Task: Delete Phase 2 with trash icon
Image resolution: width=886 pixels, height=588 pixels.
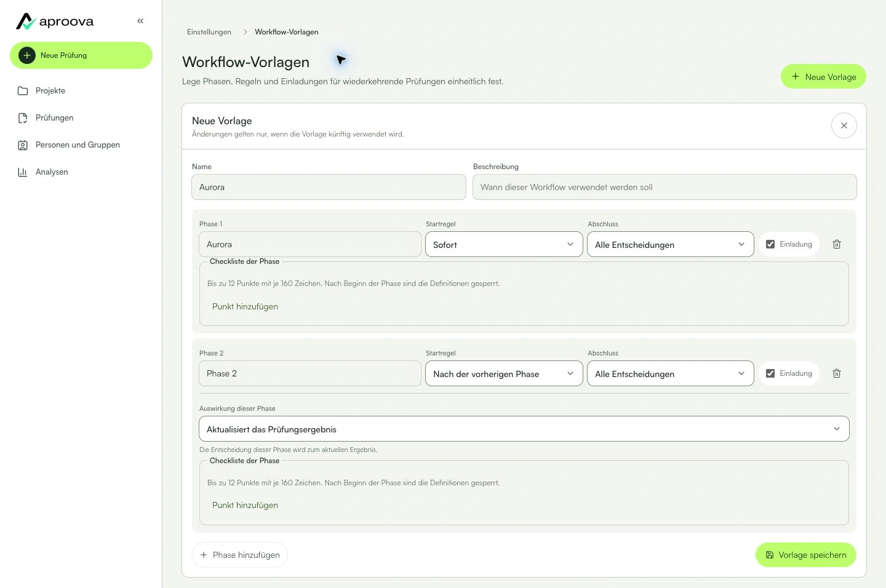Action: tap(837, 373)
